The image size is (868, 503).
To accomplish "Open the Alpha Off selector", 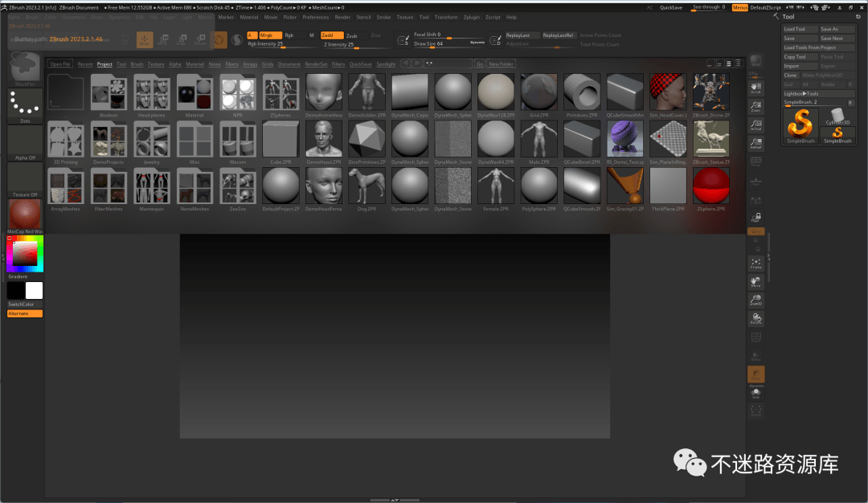I will [x=25, y=143].
